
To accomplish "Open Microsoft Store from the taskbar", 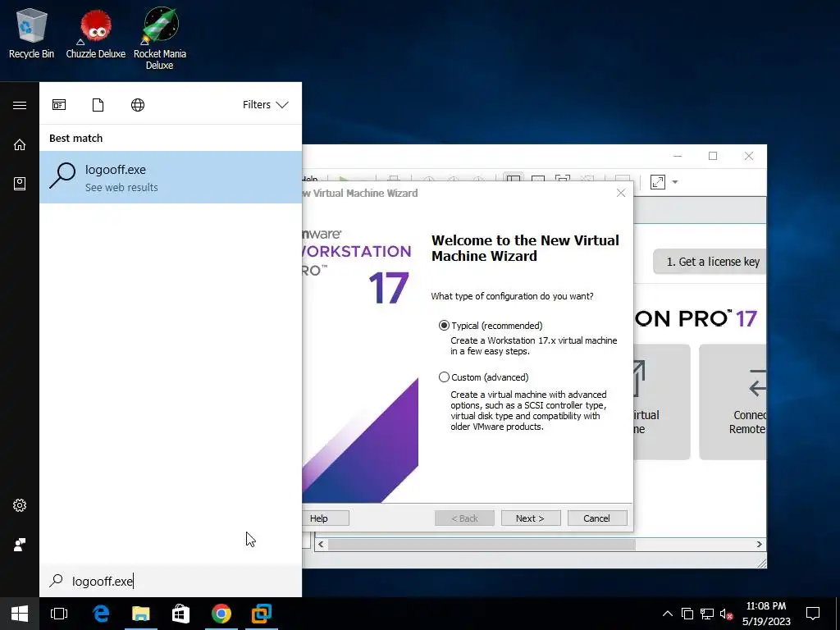I will coord(181,614).
